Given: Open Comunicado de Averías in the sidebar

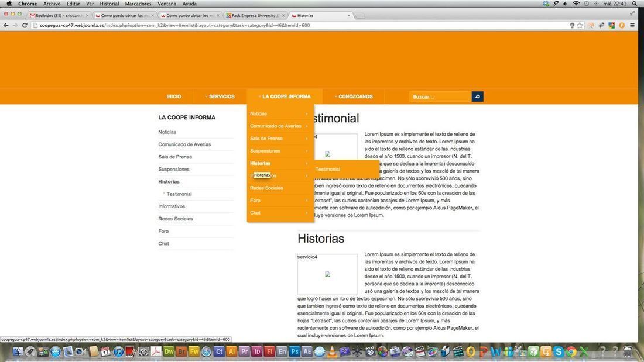Looking at the screenshot, I should tap(184, 144).
